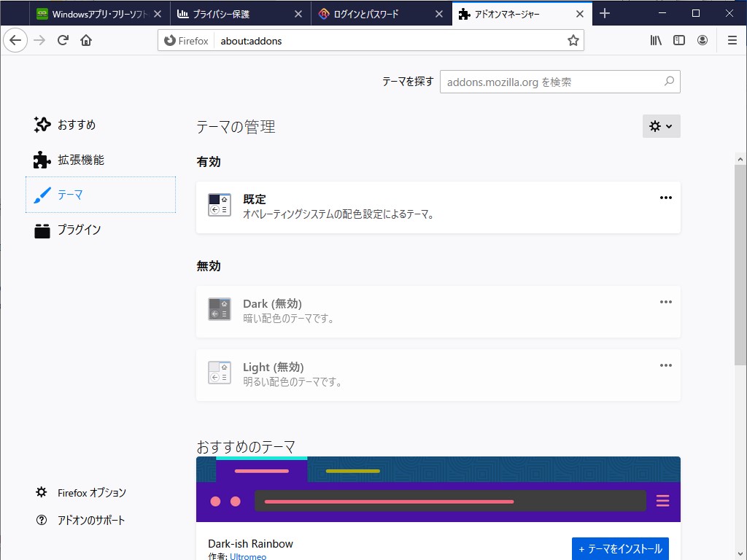Open the 既定 theme options menu
The image size is (747, 560).
(x=665, y=198)
